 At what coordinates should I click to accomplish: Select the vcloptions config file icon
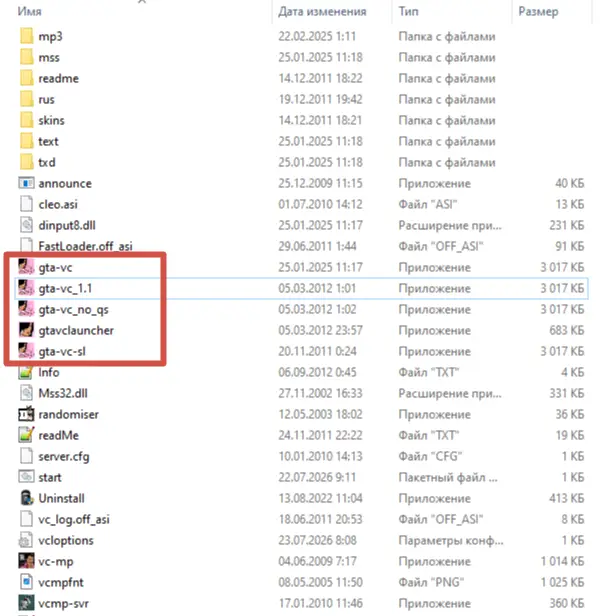tap(26, 540)
